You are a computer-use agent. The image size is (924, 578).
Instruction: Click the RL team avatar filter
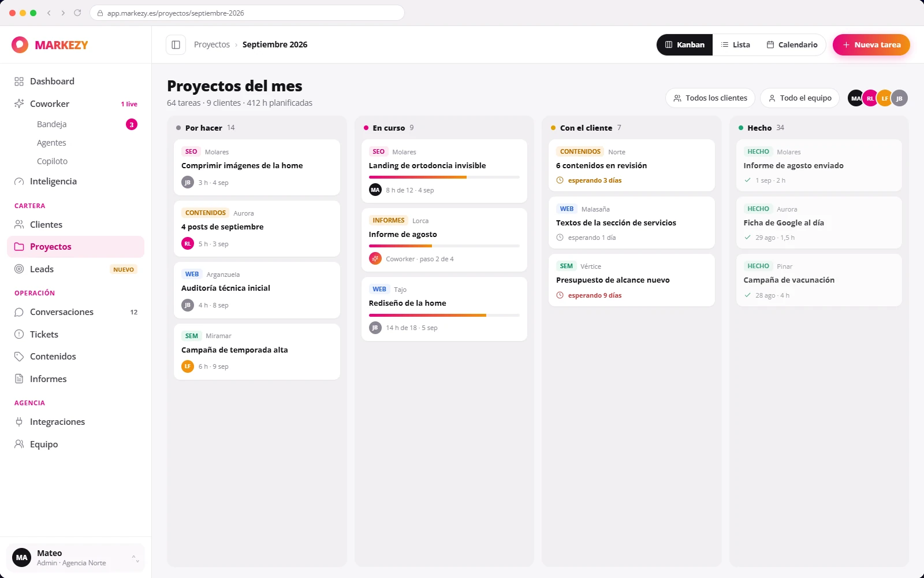(870, 98)
